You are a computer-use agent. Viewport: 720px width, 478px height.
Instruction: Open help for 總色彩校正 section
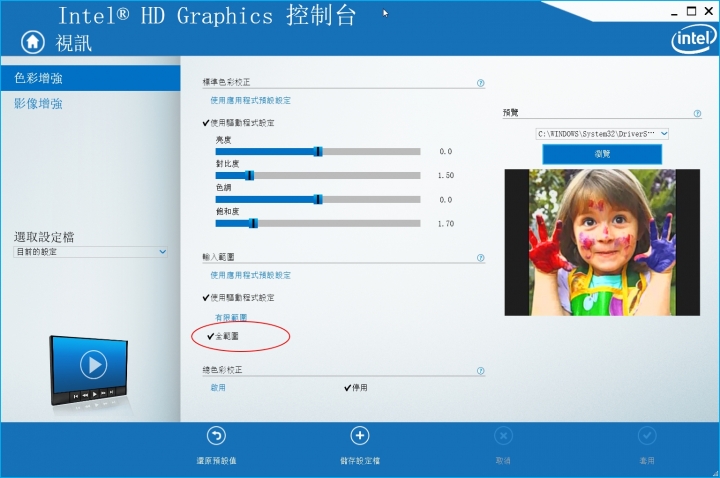[480, 371]
